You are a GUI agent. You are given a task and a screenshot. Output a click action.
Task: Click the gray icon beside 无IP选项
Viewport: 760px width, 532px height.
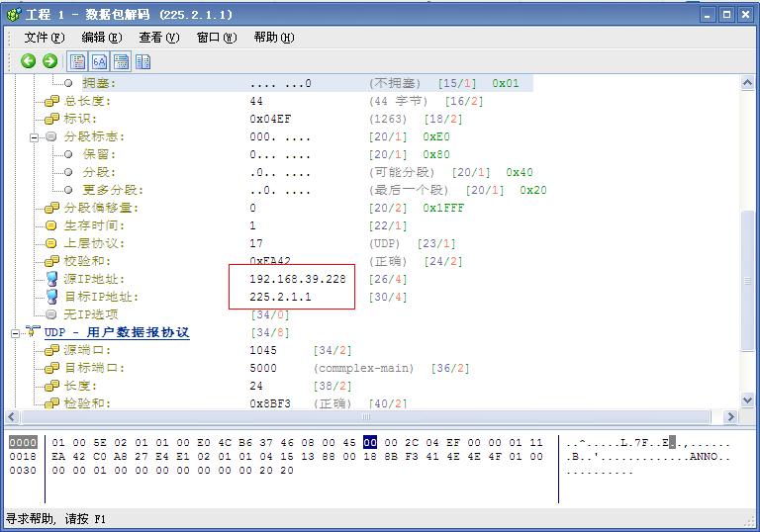pos(50,314)
